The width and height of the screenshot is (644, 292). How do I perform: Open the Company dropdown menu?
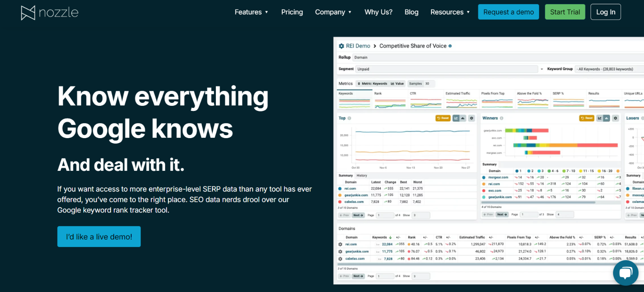(333, 12)
